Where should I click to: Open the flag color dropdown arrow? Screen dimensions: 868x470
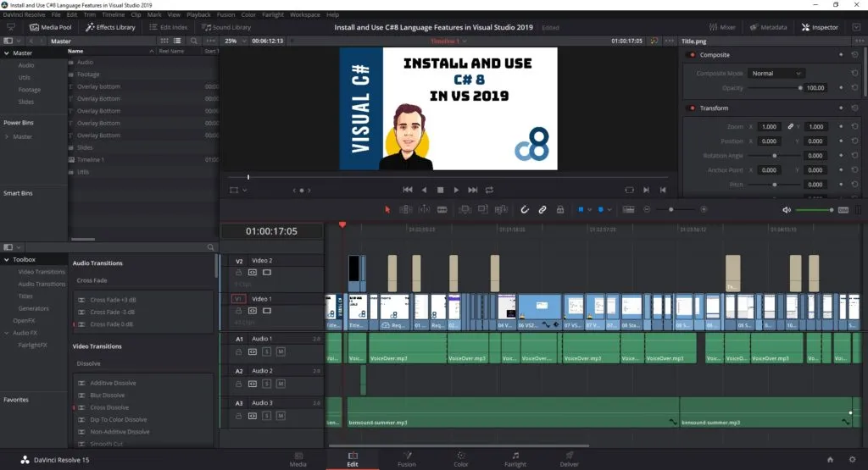pos(590,209)
